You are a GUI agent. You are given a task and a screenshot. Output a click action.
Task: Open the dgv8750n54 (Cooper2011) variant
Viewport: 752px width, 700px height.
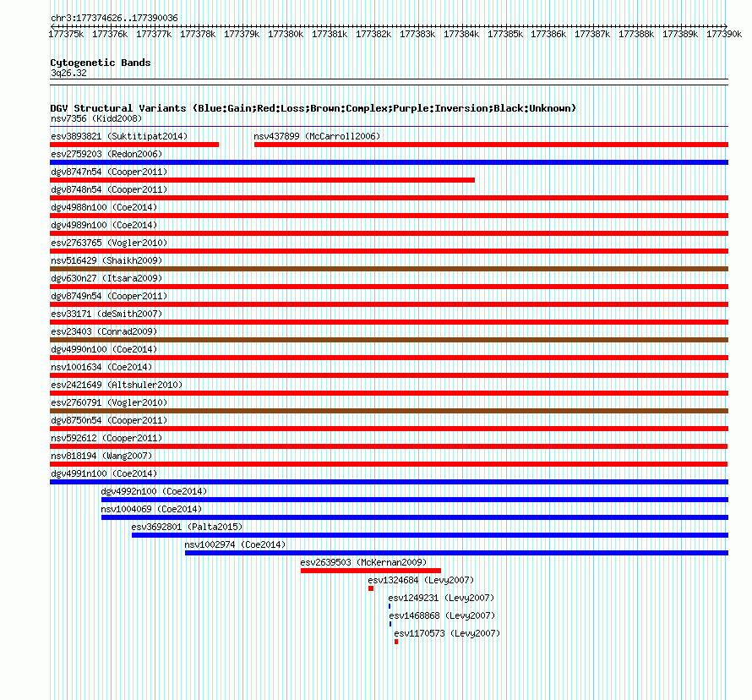(x=109, y=420)
